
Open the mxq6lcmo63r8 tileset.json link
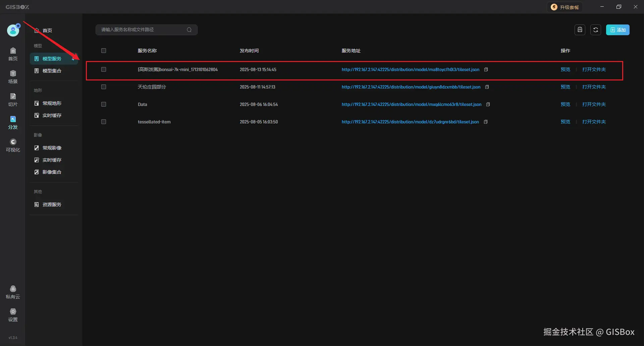pyautogui.click(x=412, y=105)
